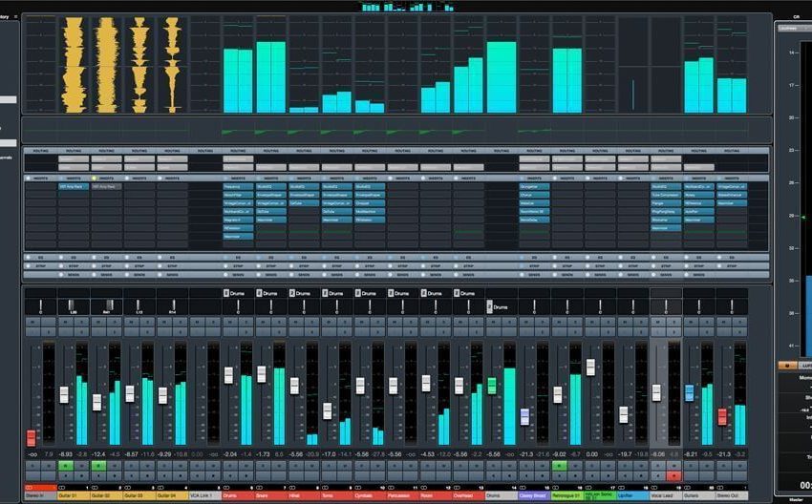
Task: Open input routing slot for Guitar 01
Action: tap(74, 159)
